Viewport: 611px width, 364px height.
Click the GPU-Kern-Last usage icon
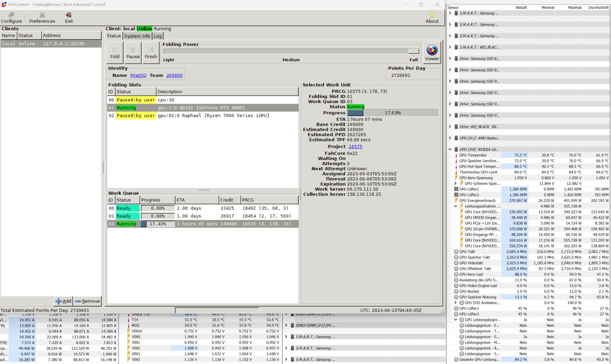456,274
